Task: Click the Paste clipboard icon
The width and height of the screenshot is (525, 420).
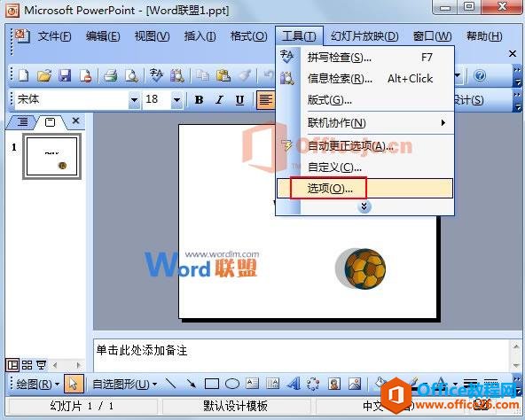Action: [x=223, y=75]
